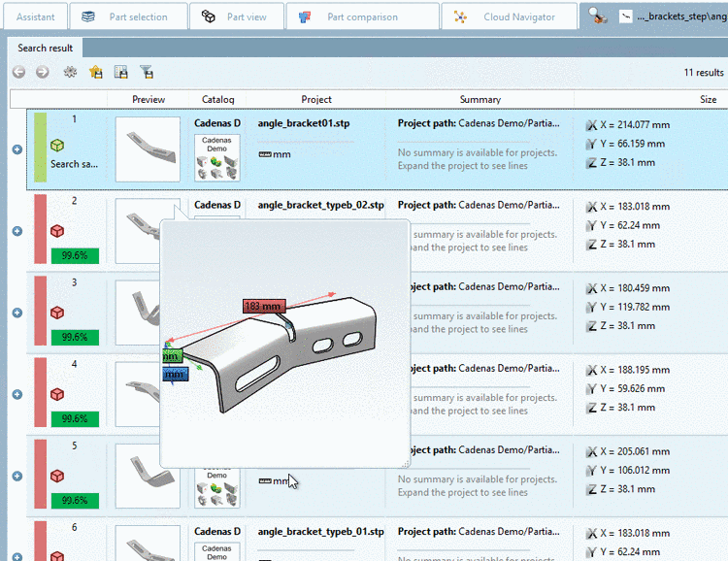Viewport: 728px width, 561px height.
Task: Switch to the Part comparison tab
Action: (x=350, y=16)
